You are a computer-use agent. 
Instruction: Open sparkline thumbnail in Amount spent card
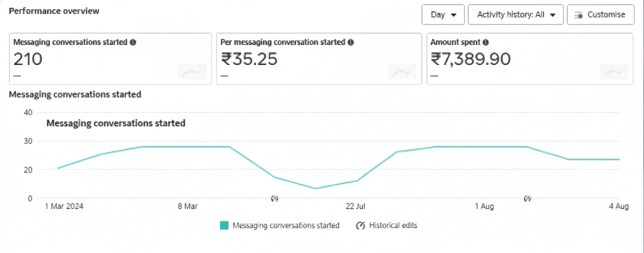614,72
